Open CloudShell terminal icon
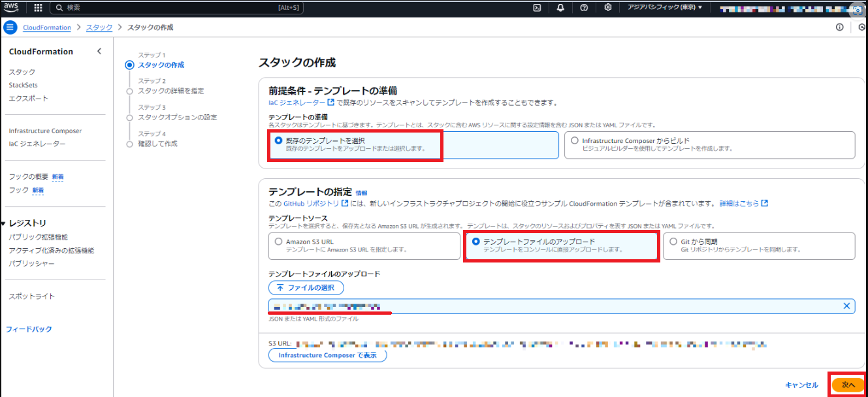This screenshot has width=868, height=397. (x=537, y=8)
